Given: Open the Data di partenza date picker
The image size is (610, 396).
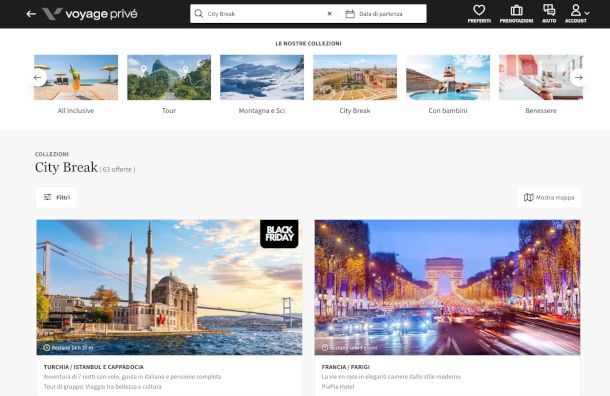Looking at the screenshot, I should (383, 14).
